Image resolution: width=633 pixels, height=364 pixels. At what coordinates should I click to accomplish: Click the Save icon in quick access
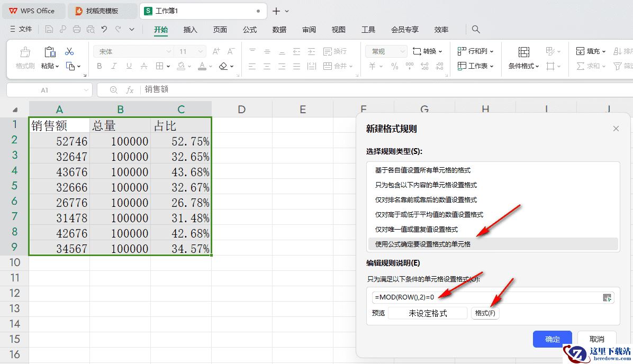pyautogui.click(x=49, y=30)
